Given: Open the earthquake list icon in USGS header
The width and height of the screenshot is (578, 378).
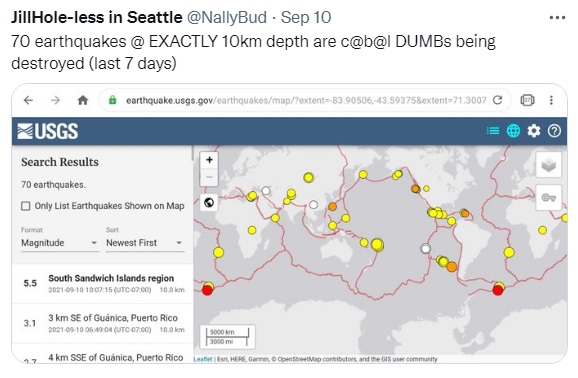Looking at the screenshot, I should (493, 131).
